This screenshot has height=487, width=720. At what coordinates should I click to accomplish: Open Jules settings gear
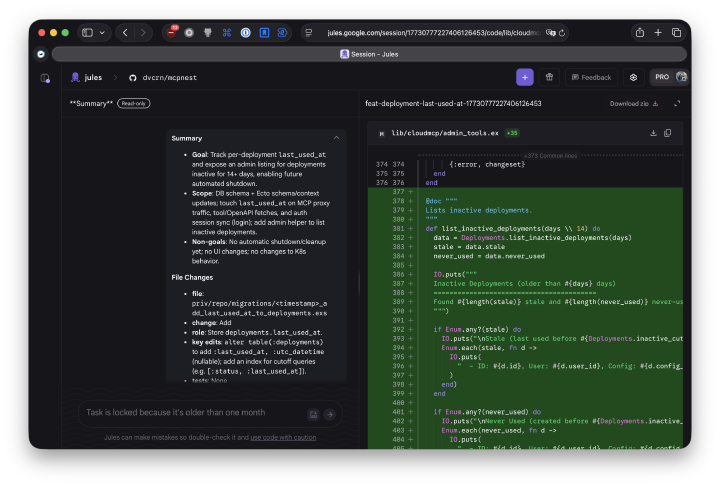click(633, 77)
